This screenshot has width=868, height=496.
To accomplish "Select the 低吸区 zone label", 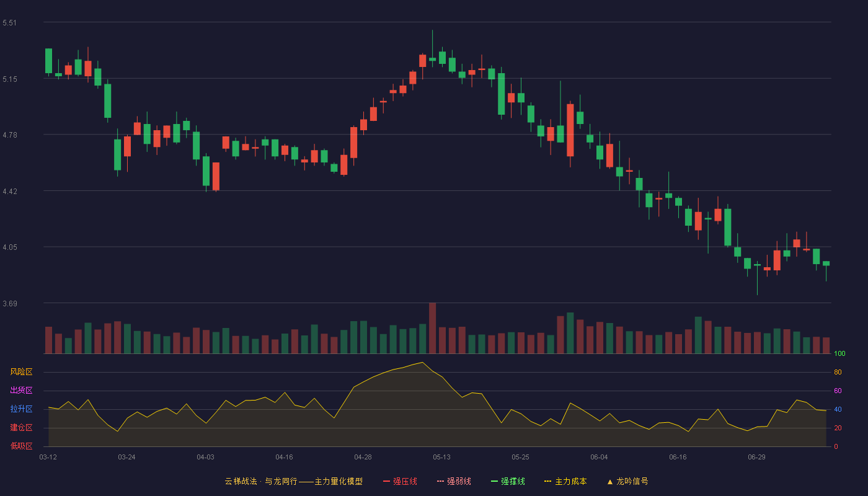I will point(21,446).
